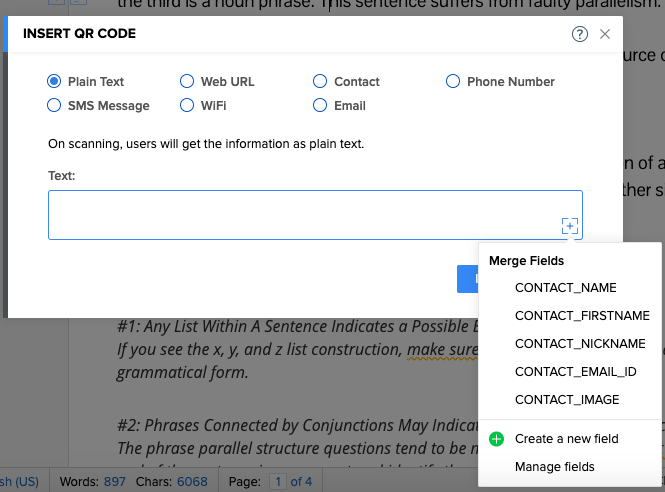Click inside the Text input box
Screen dimensions: 665x492
tap(300, 215)
